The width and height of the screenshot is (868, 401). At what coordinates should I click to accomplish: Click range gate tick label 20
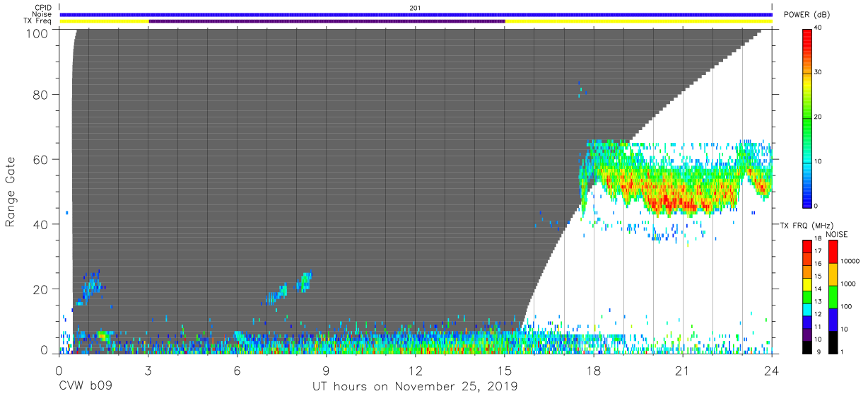[40, 289]
